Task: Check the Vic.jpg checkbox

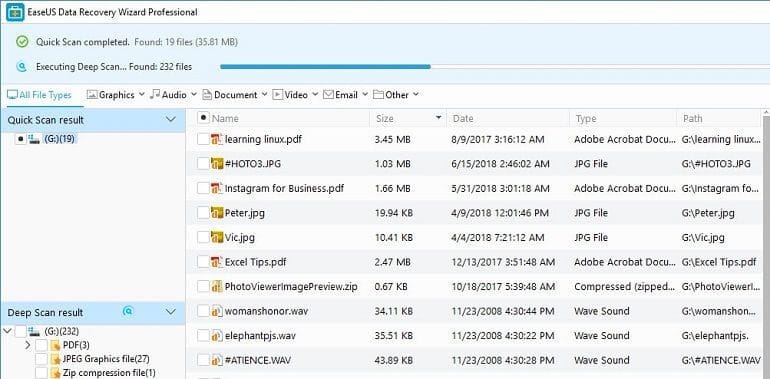Action: point(203,238)
